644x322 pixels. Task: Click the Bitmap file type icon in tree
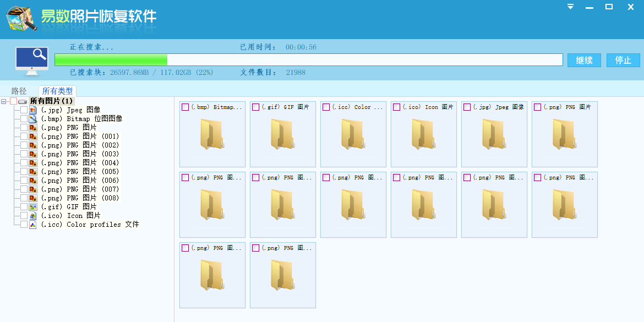(32, 119)
